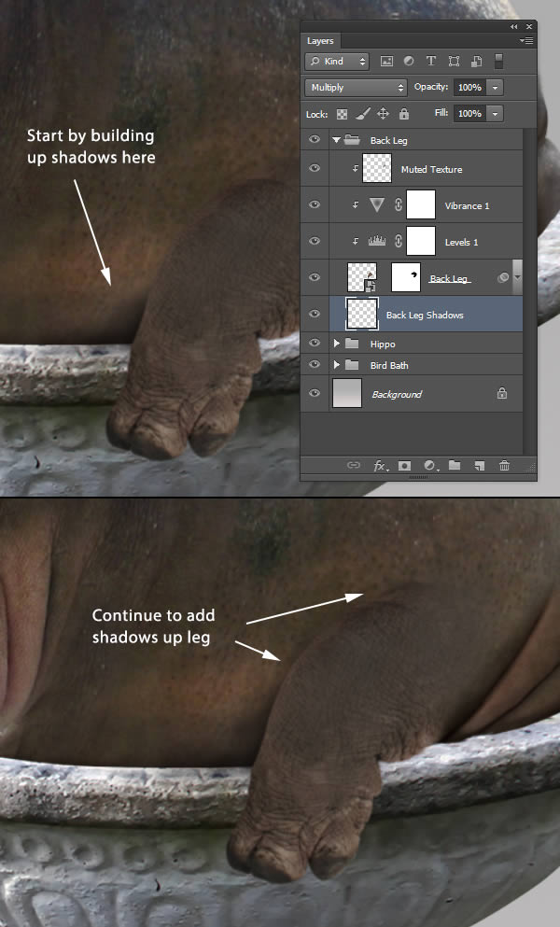Open the Layers panel flyout menu

click(x=526, y=41)
